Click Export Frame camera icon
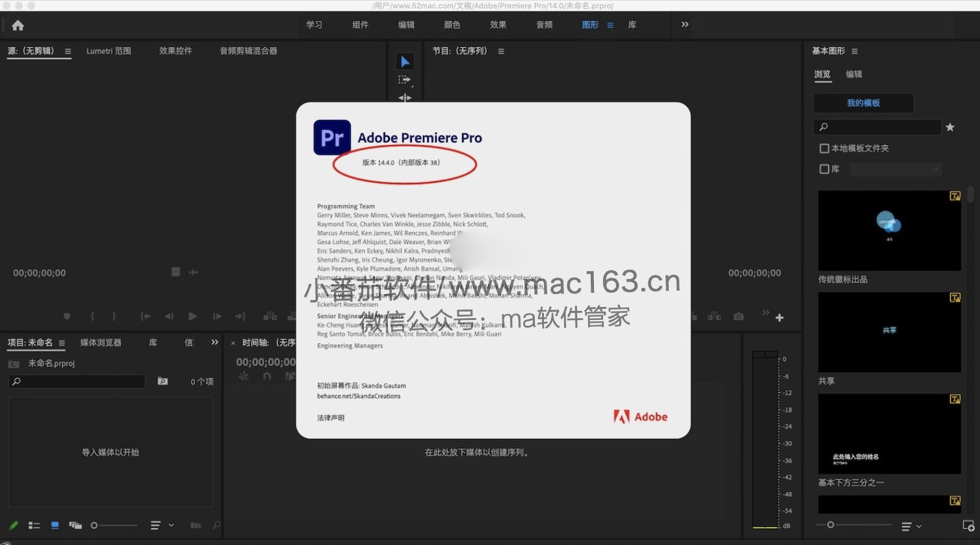980x545 pixels. (739, 316)
